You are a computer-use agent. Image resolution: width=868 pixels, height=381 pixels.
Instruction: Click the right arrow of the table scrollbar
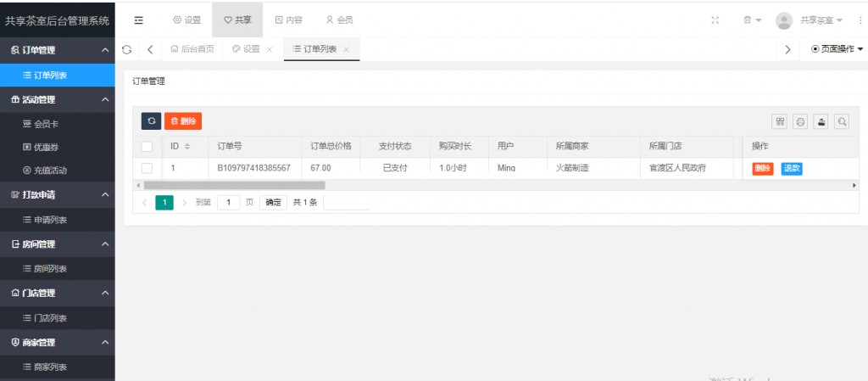(854, 185)
